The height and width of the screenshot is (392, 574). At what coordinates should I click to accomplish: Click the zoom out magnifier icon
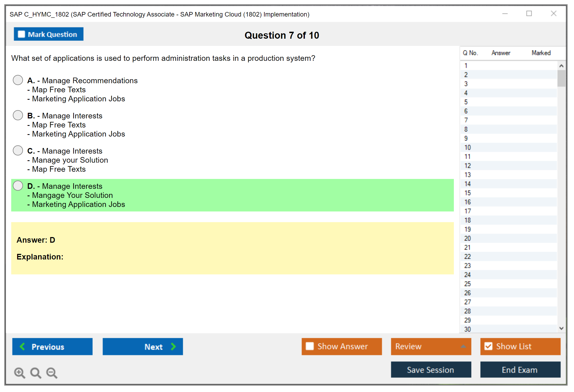pyautogui.click(x=52, y=373)
